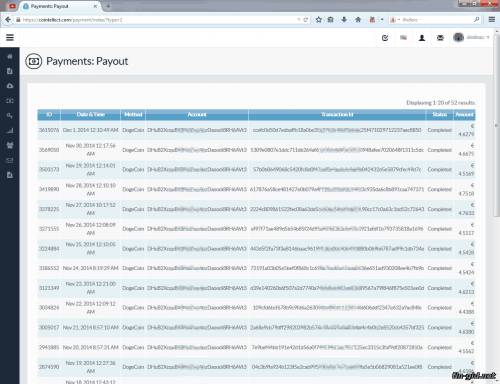Open the clipboard icon in left sidebar
The height and width of the screenshot is (384, 500).
point(10,71)
